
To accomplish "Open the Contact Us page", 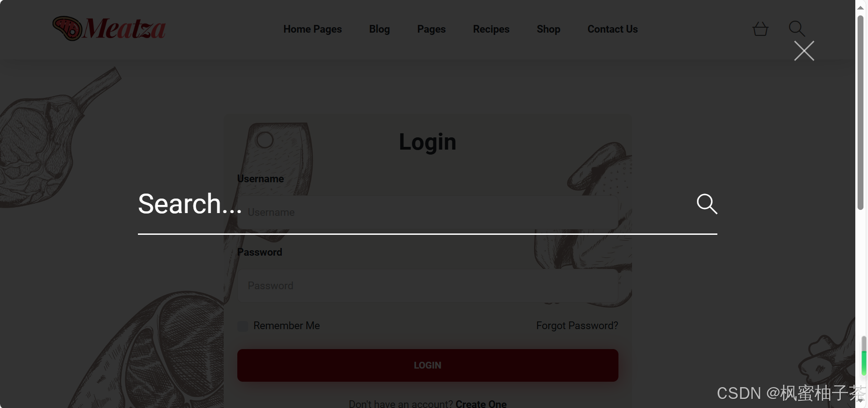I will (x=613, y=29).
